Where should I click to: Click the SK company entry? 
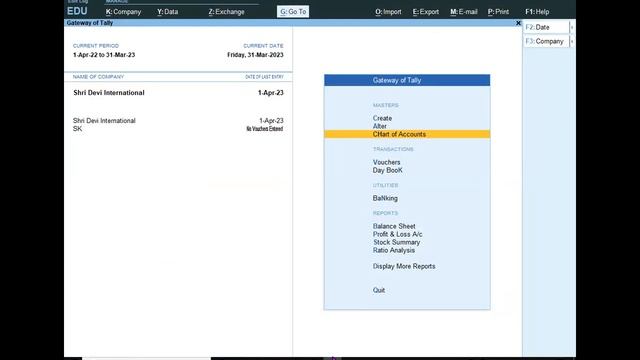click(x=77, y=129)
